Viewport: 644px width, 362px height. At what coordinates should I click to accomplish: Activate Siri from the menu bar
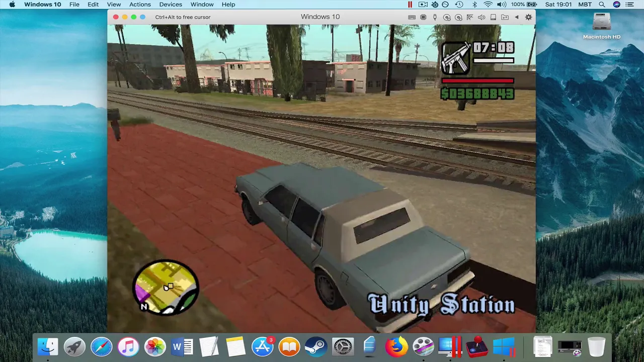coord(617,5)
